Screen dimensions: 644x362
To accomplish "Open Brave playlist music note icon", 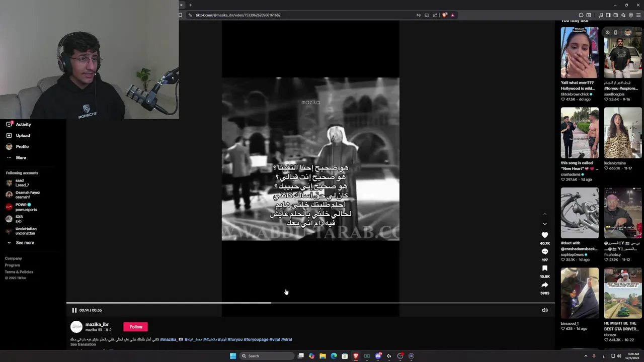I will (x=601, y=15).
